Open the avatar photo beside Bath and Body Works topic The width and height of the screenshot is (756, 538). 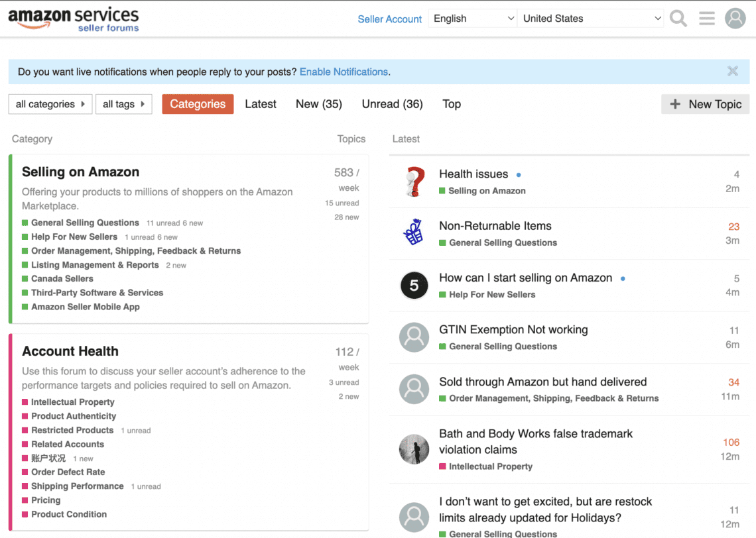414,449
